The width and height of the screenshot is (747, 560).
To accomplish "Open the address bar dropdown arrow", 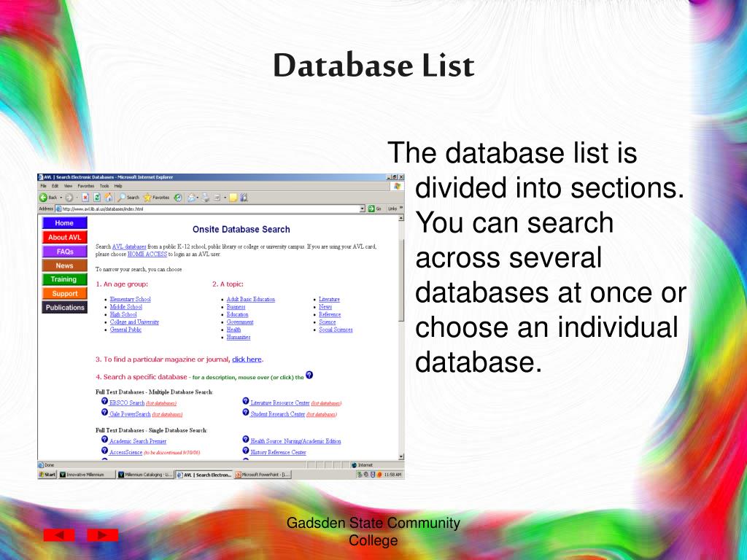I will point(362,209).
